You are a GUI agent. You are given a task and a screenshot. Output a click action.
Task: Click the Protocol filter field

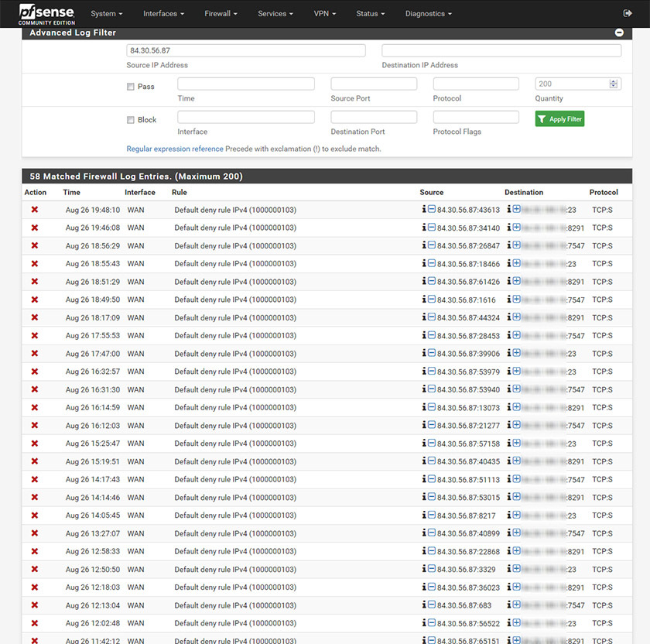click(476, 84)
